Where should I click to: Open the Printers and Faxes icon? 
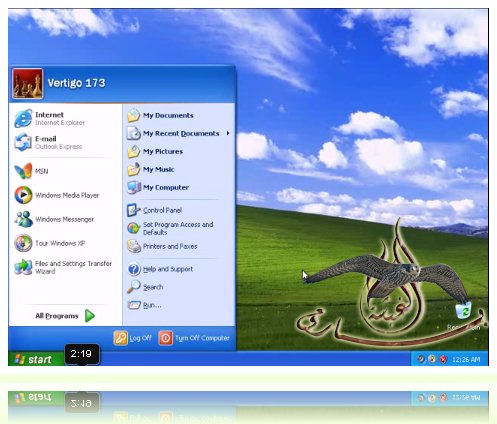coord(134,246)
